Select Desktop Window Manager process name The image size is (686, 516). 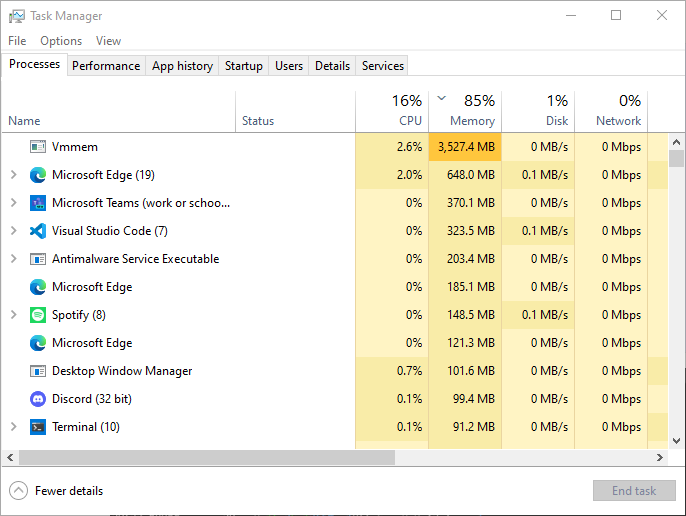pyautogui.click(x=122, y=371)
